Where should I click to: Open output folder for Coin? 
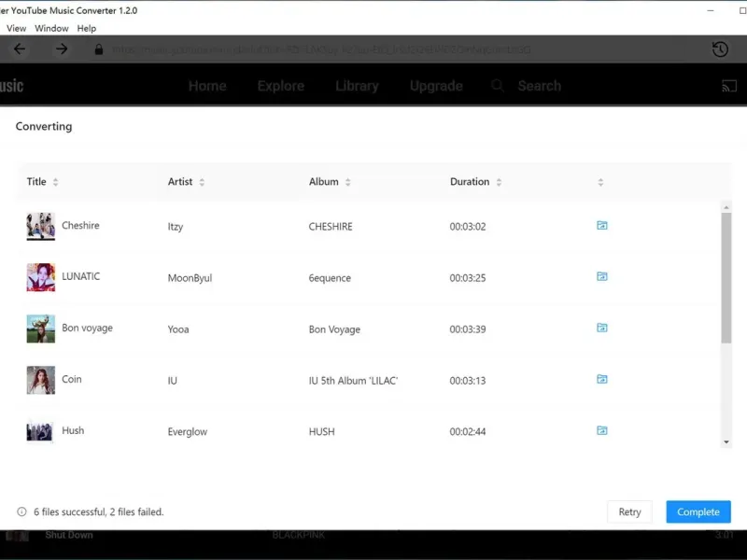coord(602,379)
